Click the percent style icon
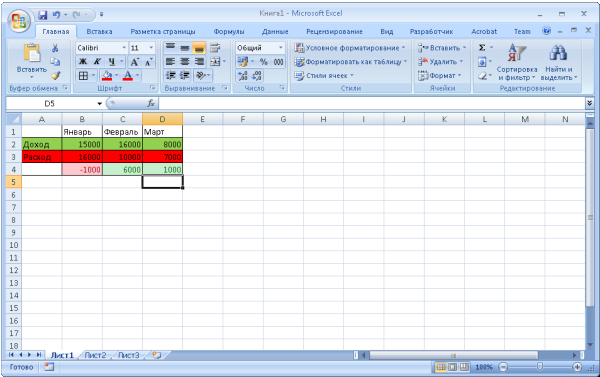600x377 pixels. pyautogui.click(x=264, y=62)
